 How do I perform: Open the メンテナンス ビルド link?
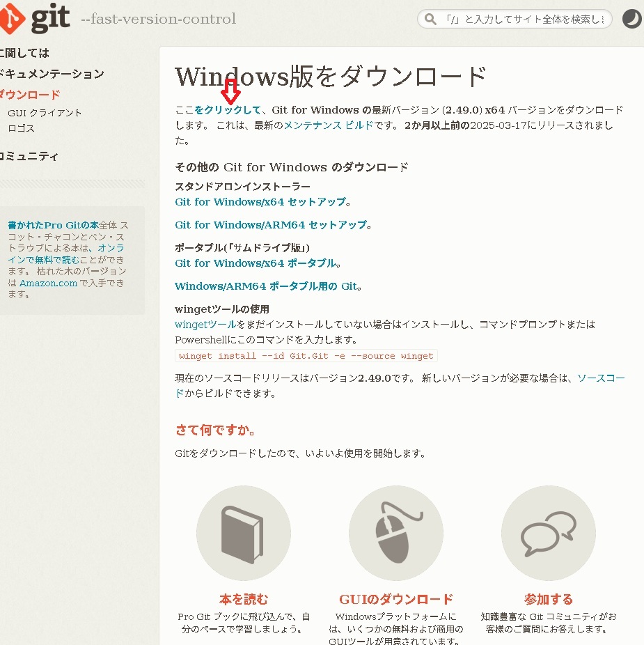pos(329,125)
